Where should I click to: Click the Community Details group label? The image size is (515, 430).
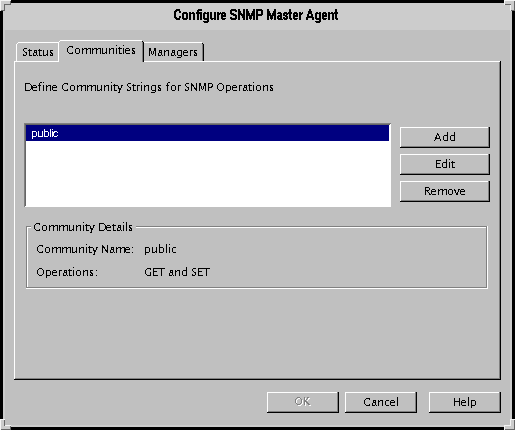point(83,227)
